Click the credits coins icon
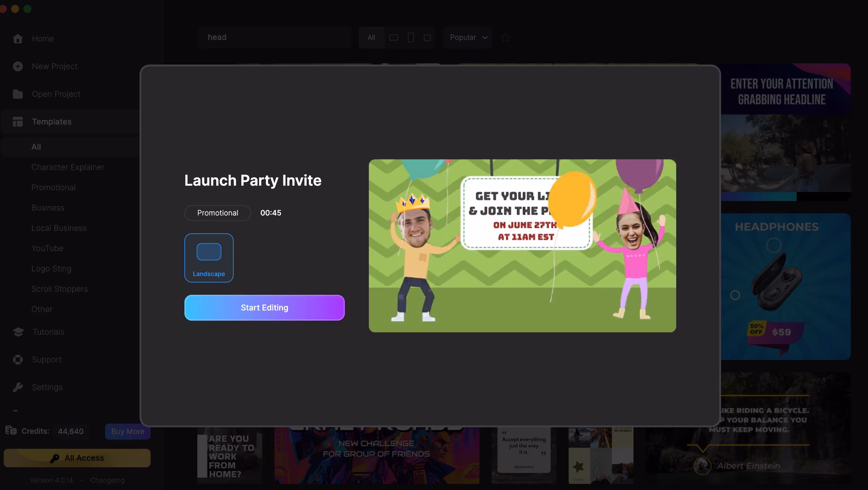868x490 pixels. 11,430
